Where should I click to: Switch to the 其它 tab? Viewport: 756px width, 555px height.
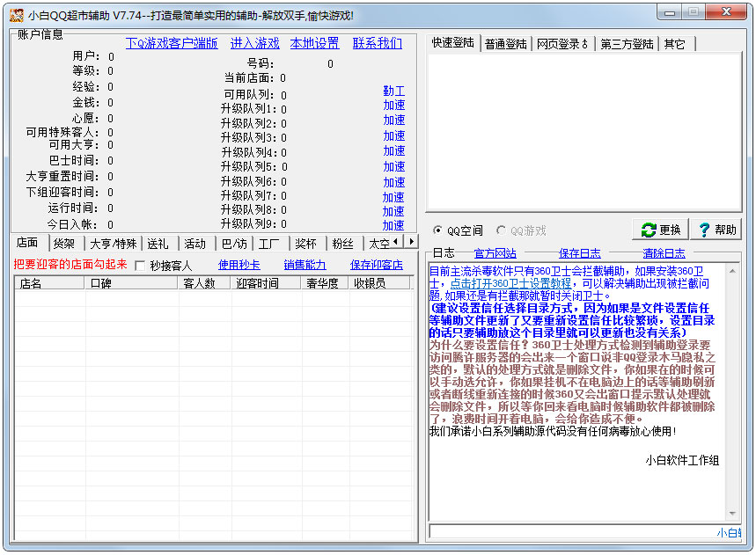(x=675, y=44)
